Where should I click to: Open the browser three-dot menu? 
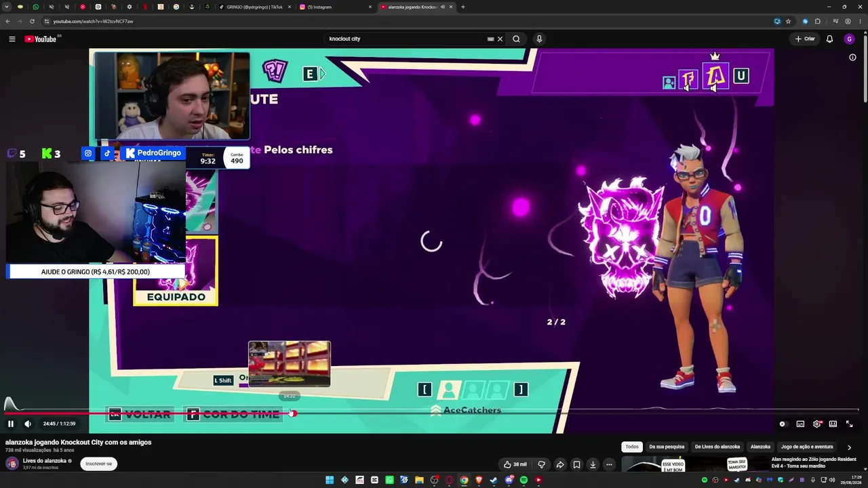point(860,21)
